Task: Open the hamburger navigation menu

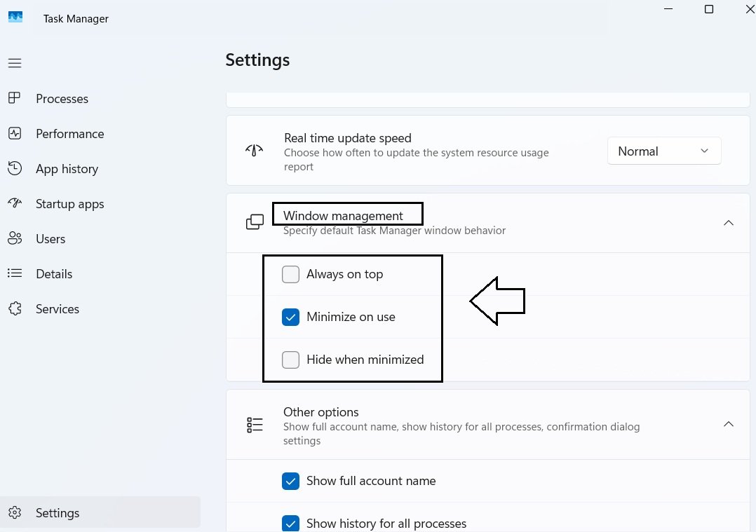Action: tap(15, 63)
